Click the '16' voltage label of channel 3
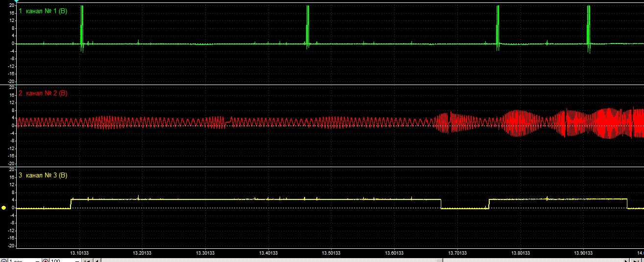This screenshot has height=262, width=644. click(x=11, y=177)
